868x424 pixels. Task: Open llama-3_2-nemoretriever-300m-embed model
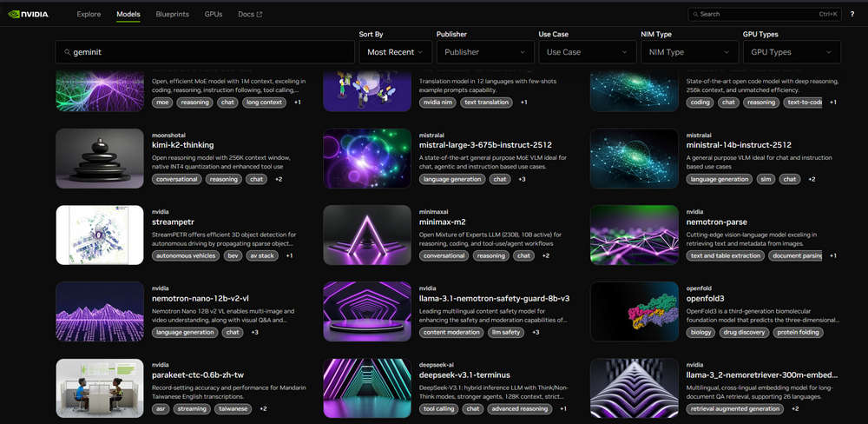click(762, 375)
